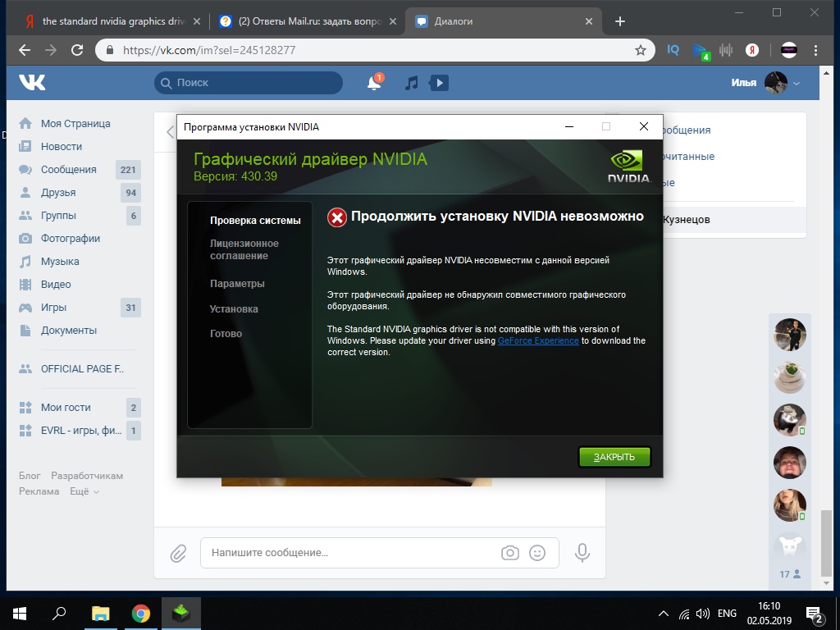
Task: Open Игры in sidebar
Action: [x=53, y=308]
